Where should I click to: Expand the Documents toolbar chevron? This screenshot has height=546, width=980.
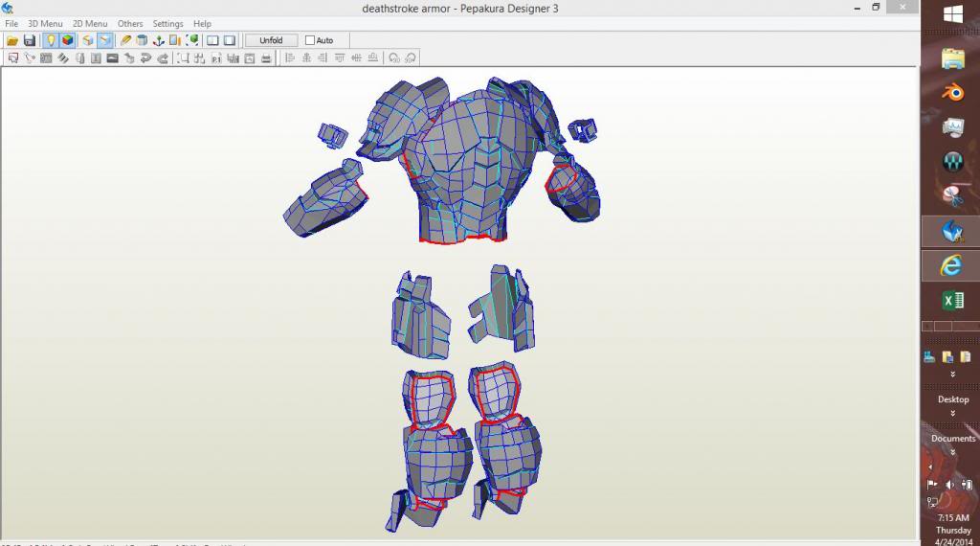[x=952, y=452]
